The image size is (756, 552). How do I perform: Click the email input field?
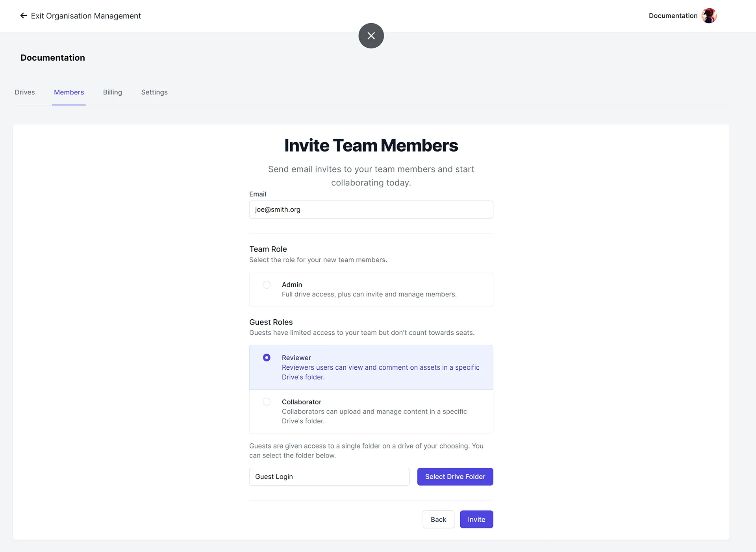[x=371, y=209]
